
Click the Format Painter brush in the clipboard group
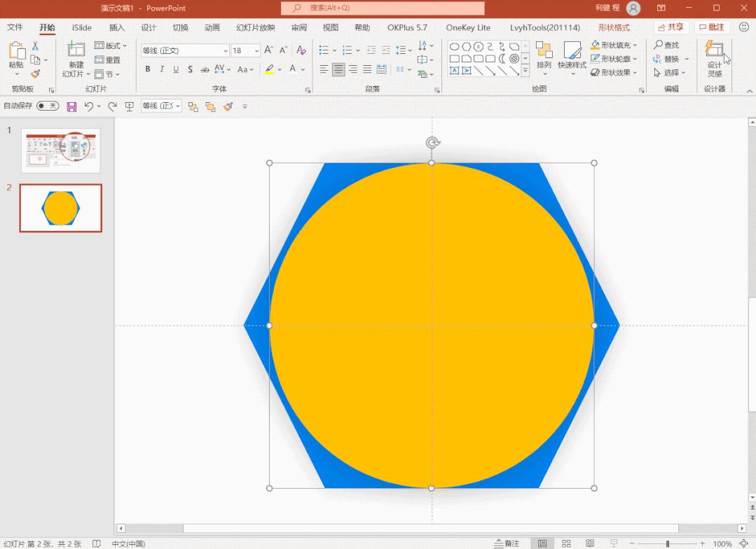coord(36,74)
